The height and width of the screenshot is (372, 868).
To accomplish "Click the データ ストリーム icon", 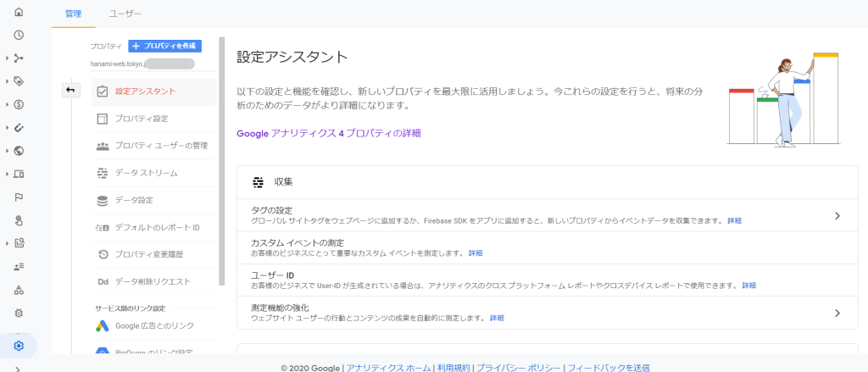I will [x=103, y=173].
